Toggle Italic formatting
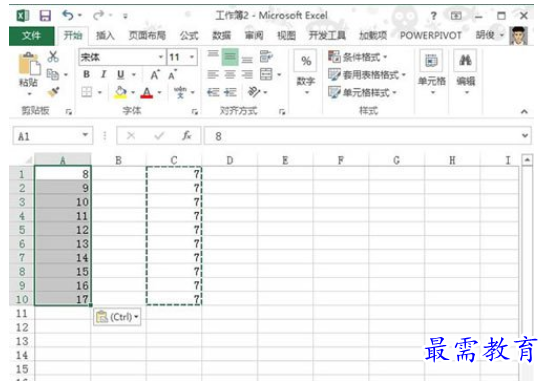The width and height of the screenshot is (546, 381). pos(103,74)
